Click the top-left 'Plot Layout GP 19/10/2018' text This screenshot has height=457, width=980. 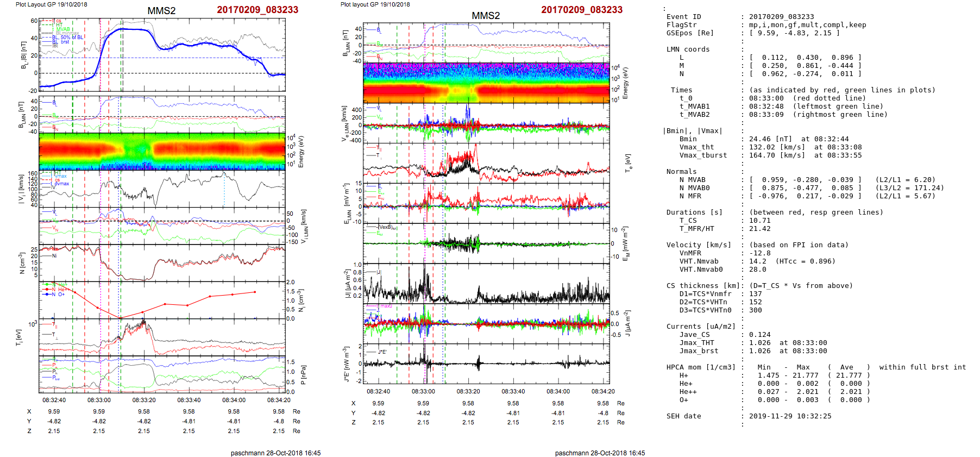click(x=51, y=4)
